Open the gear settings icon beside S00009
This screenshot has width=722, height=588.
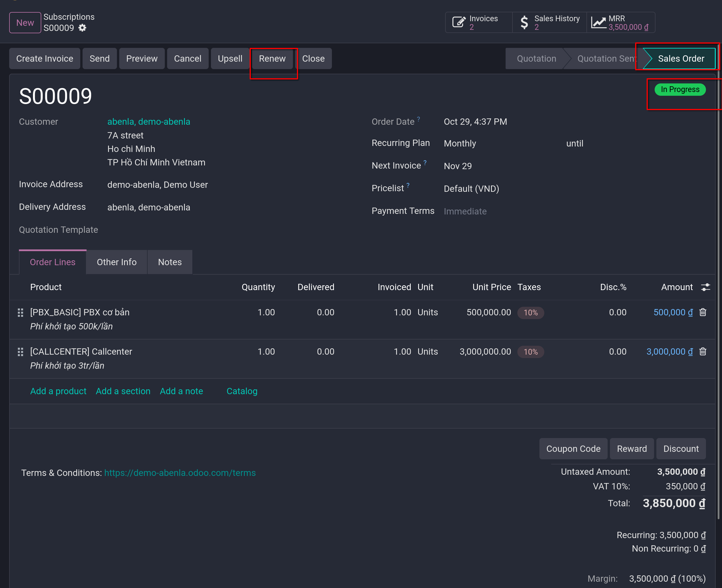82,28
